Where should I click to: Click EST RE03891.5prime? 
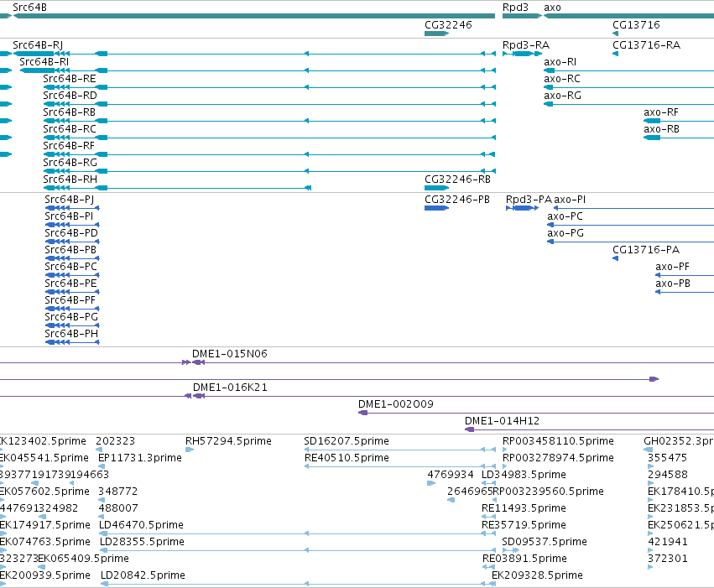click(524, 559)
